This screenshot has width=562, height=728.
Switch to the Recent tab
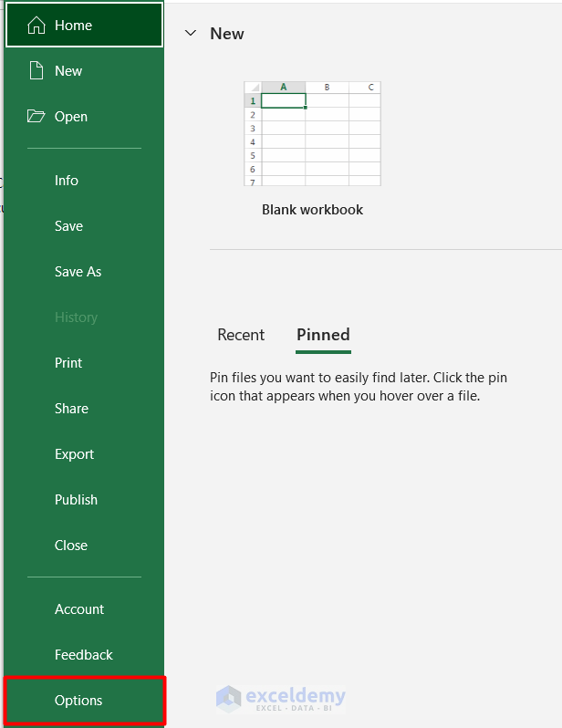coord(241,335)
